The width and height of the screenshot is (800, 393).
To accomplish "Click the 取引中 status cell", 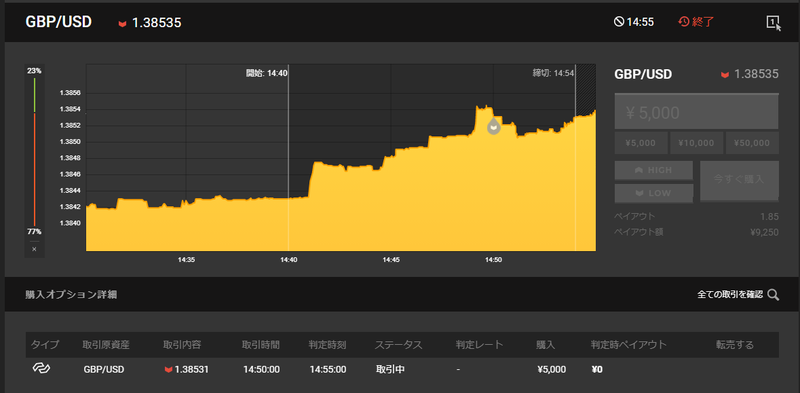I will [390, 370].
